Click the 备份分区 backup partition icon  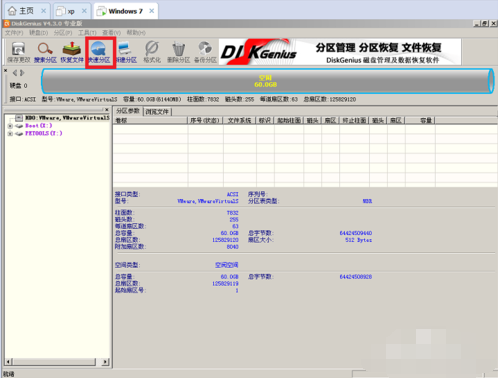205,52
